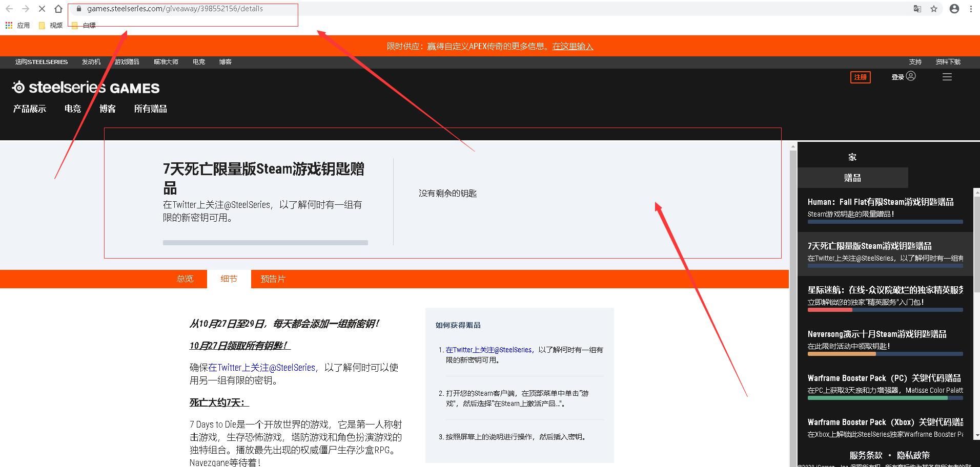Select the 赠品 tab in the sidebar
The height and width of the screenshot is (467, 980).
point(852,178)
